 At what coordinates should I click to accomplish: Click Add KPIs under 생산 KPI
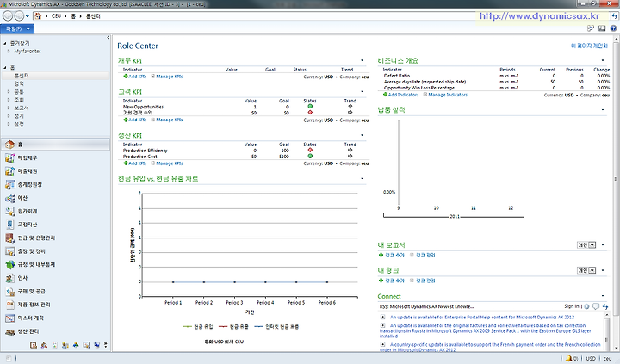pyautogui.click(x=135, y=163)
